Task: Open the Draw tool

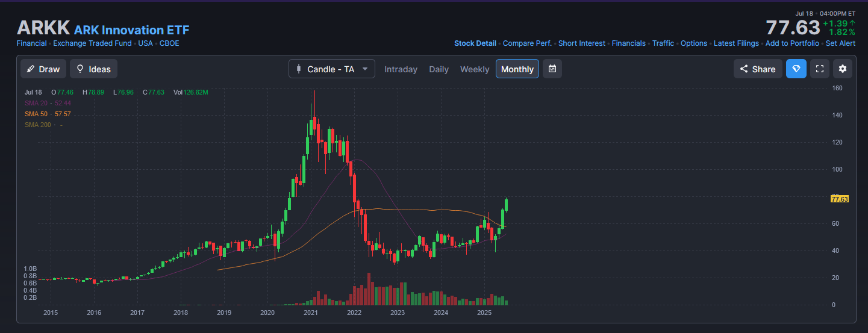Action: (43, 69)
